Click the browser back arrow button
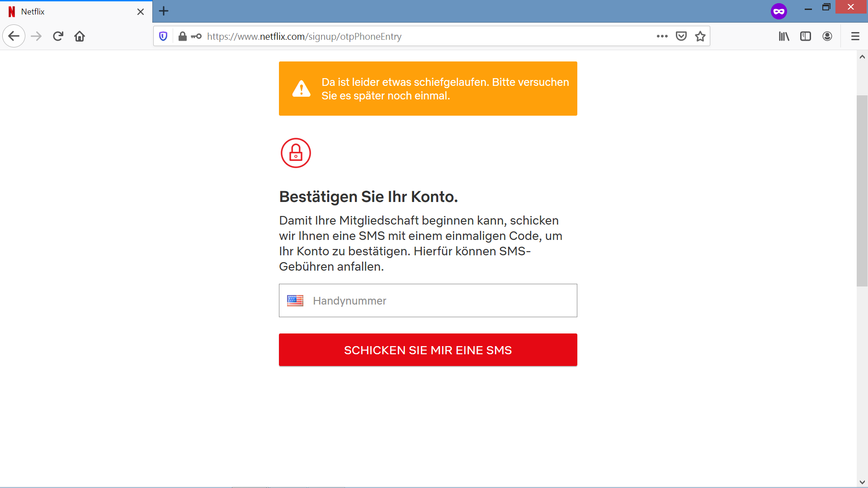868x488 pixels. (x=14, y=36)
